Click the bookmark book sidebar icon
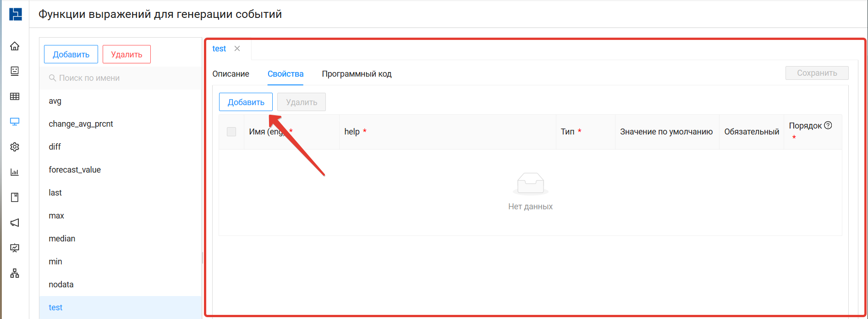 pos(15,197)
